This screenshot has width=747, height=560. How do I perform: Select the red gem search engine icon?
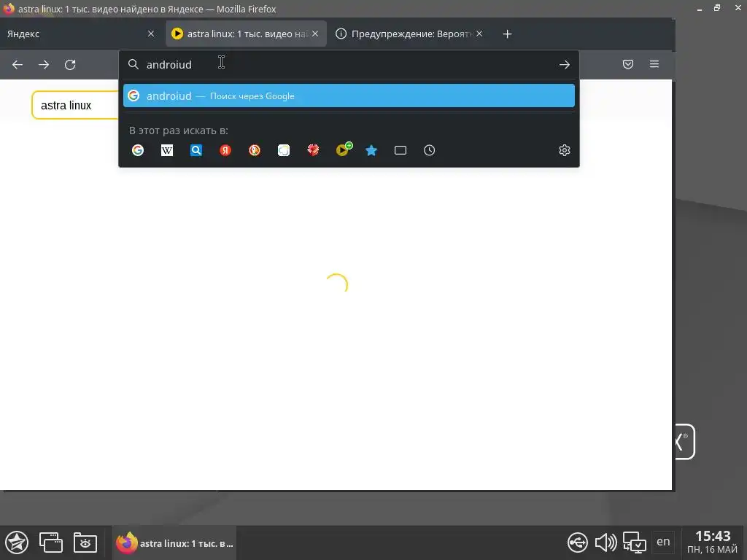[x=313, y=150]
